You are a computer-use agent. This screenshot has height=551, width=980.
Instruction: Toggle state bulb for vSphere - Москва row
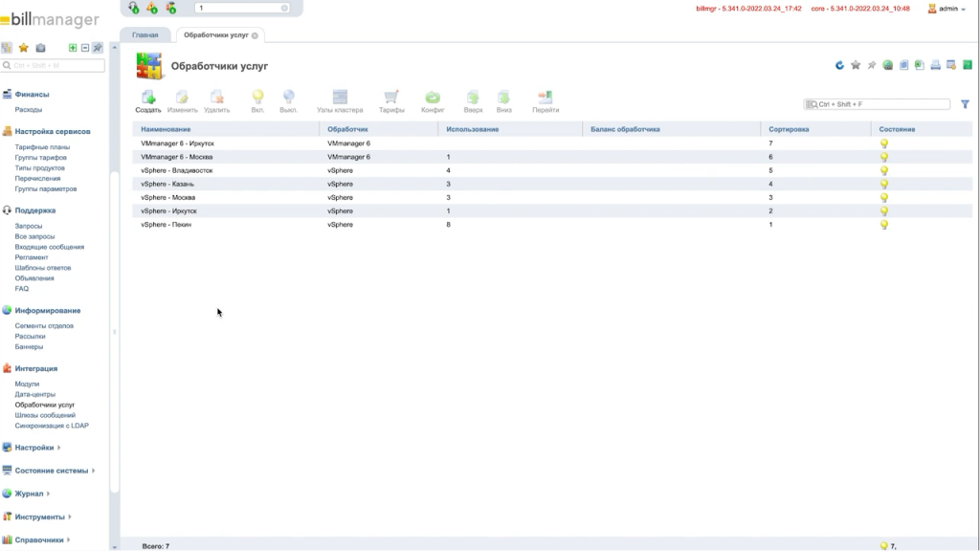pyautogui.click(x=883, y=197)
